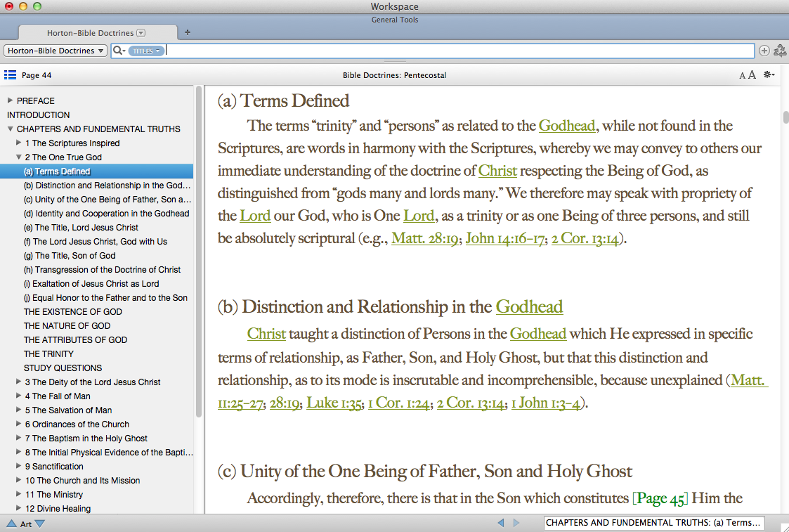
Task: Toggle the table of contents list icon
Action: click(x=10, y=75)
